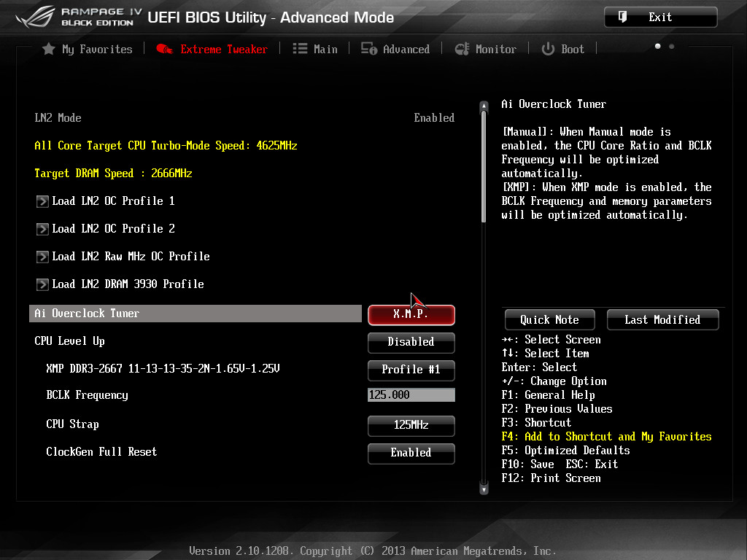Click arrow icon for Load LN2 OC Profile 1
This screenshot has width=747, height=560.
pos(42,201)
